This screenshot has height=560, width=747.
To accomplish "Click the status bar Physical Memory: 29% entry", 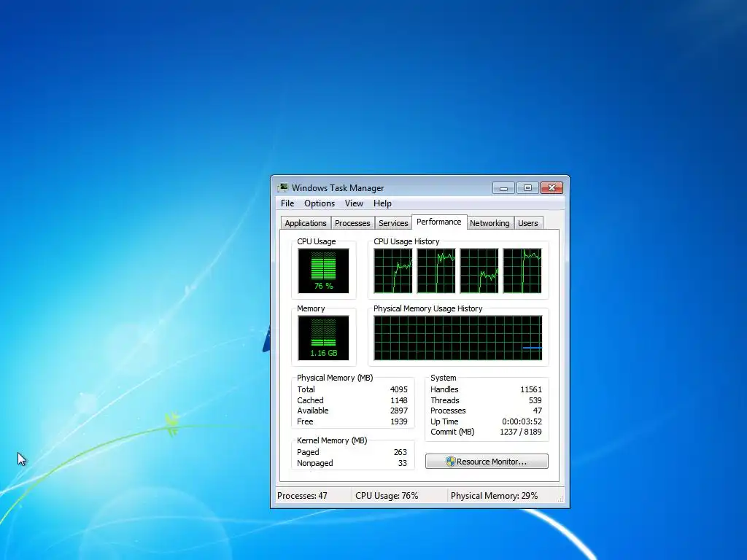I will 494,496.
